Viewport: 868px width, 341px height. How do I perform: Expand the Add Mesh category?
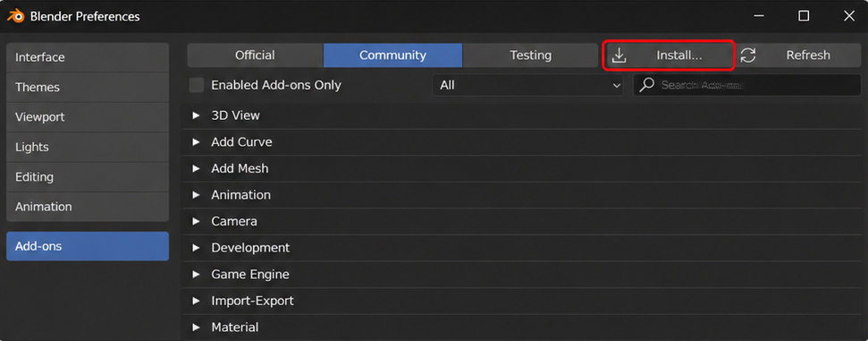[x=196, y=168]
